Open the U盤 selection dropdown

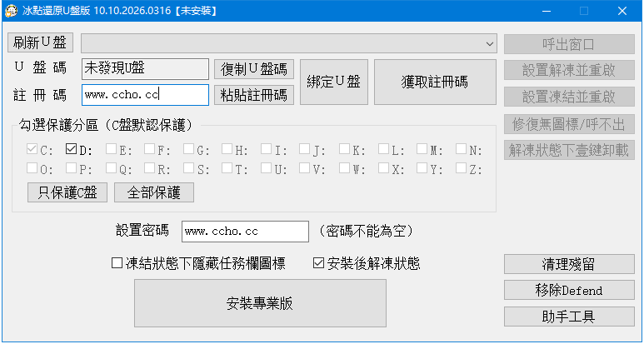(489, 42)
